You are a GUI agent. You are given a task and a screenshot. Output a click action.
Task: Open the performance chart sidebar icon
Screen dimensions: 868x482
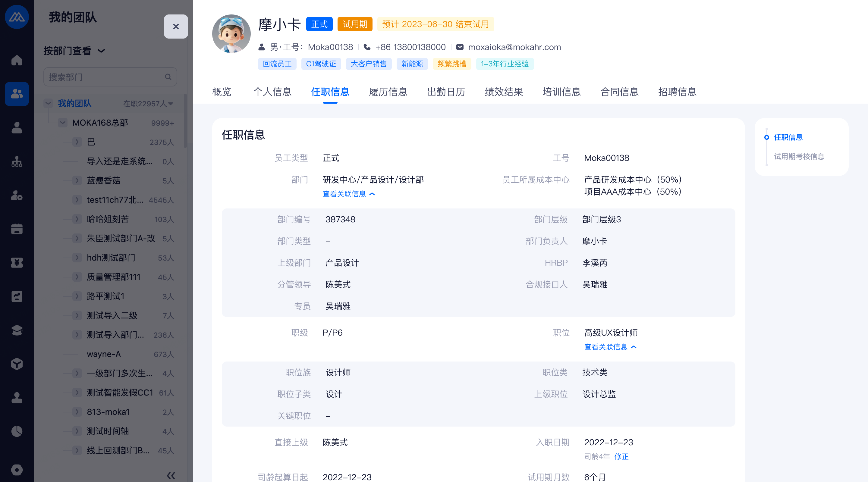(x=17, y=296)
